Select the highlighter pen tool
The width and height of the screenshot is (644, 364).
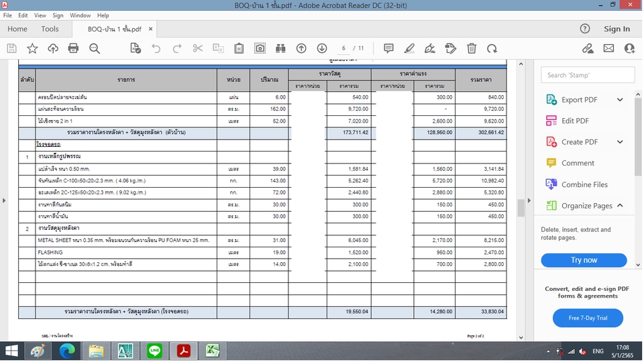click(x=409, y=48)
